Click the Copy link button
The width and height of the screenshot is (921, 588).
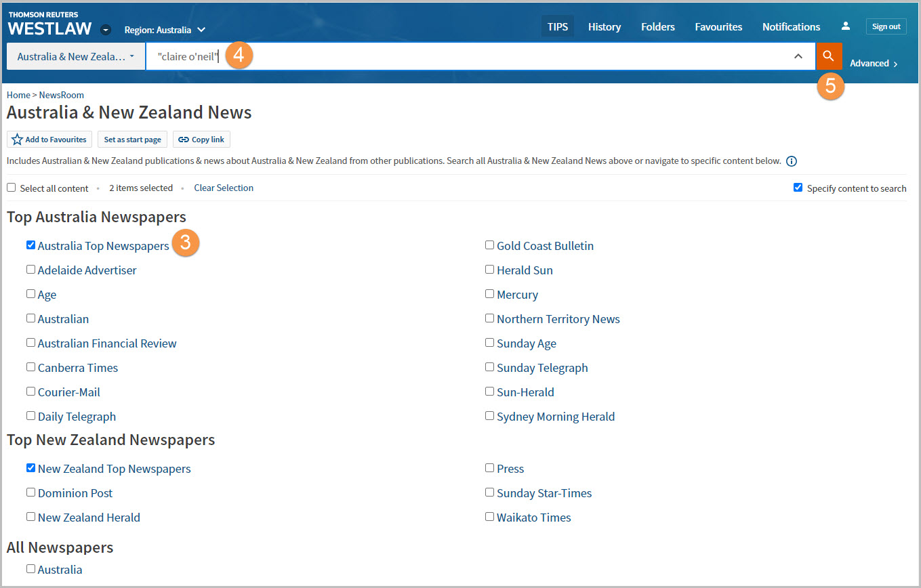(x=201, y=140)
